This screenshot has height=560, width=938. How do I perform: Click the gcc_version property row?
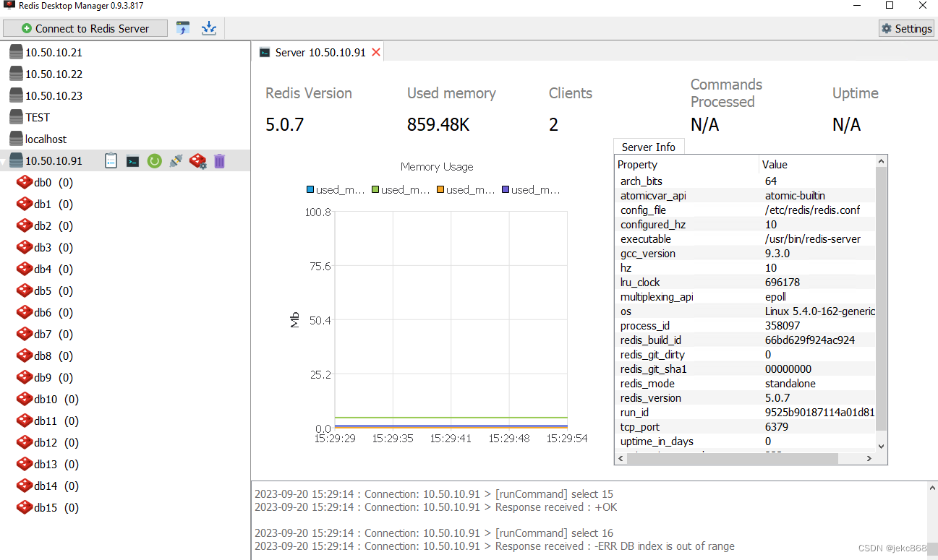(x=745, y=253)
